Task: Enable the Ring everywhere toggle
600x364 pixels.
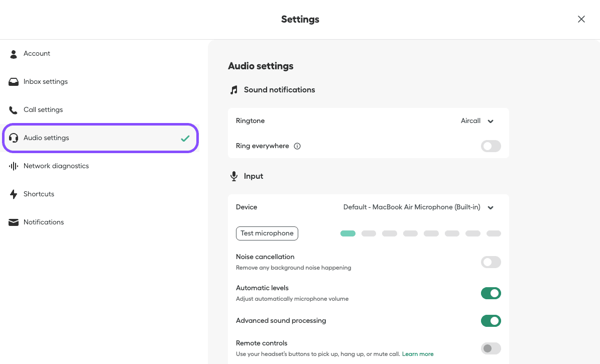Action: tap(491, 146)
